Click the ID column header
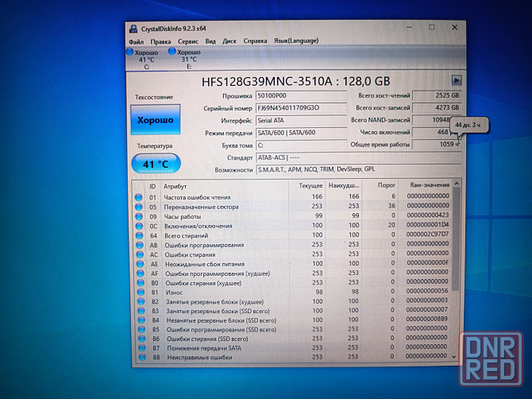 click(152, 187)
